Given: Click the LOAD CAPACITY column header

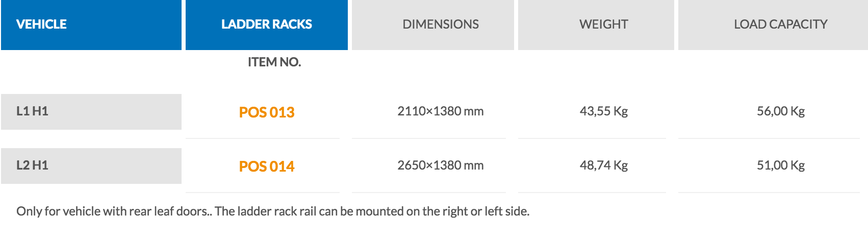Looking at the screenshot, I should (773, 25).
